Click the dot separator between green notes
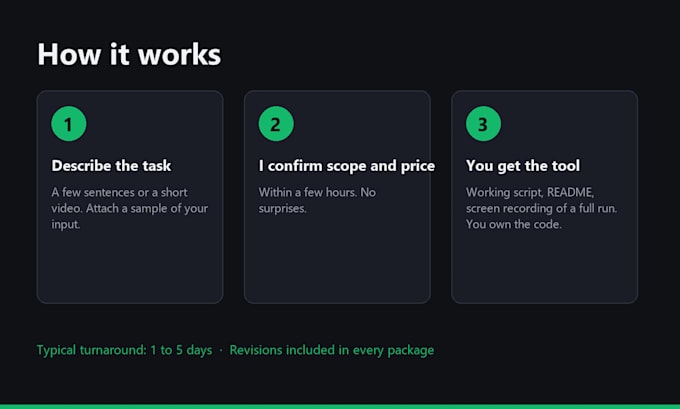 (221, 350)
